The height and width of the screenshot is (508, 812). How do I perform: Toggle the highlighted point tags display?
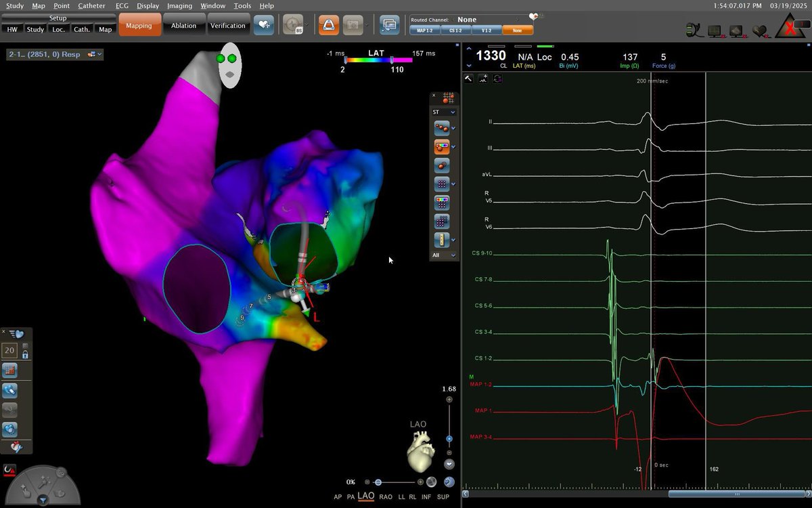[441, 146]
